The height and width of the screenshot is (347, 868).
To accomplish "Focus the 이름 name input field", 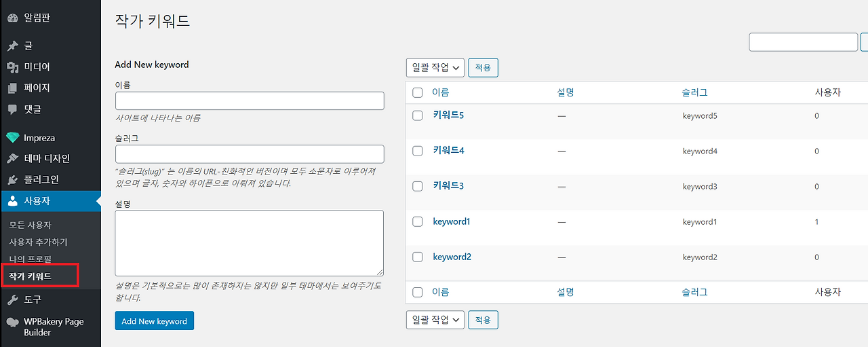I will pyautogui.click(x=250, y=101).
